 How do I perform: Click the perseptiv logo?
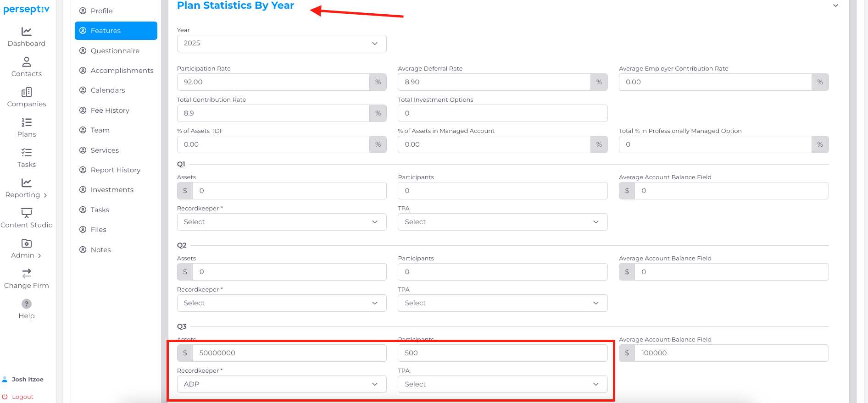(x=27, y=10)
